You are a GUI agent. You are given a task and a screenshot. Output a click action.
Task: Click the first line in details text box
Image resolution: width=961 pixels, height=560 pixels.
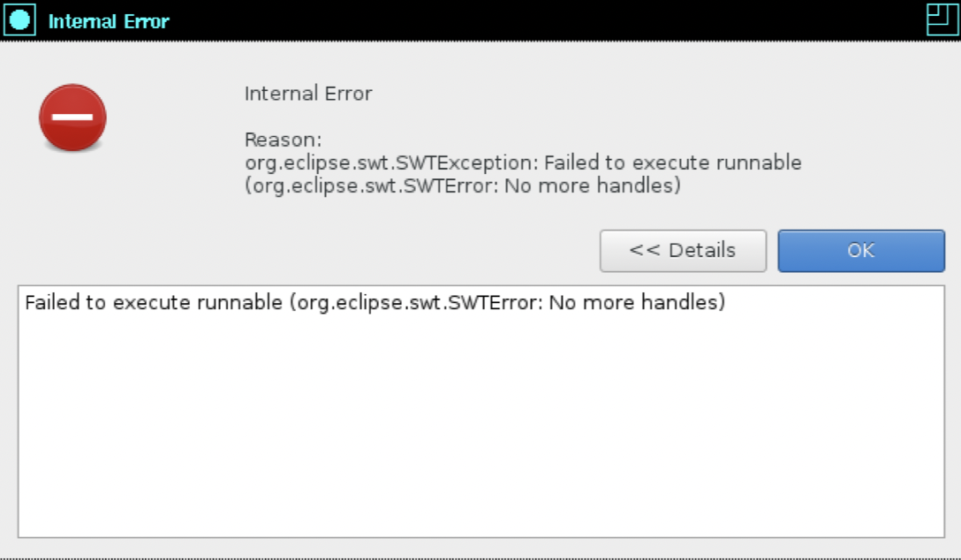coord(375,303)
